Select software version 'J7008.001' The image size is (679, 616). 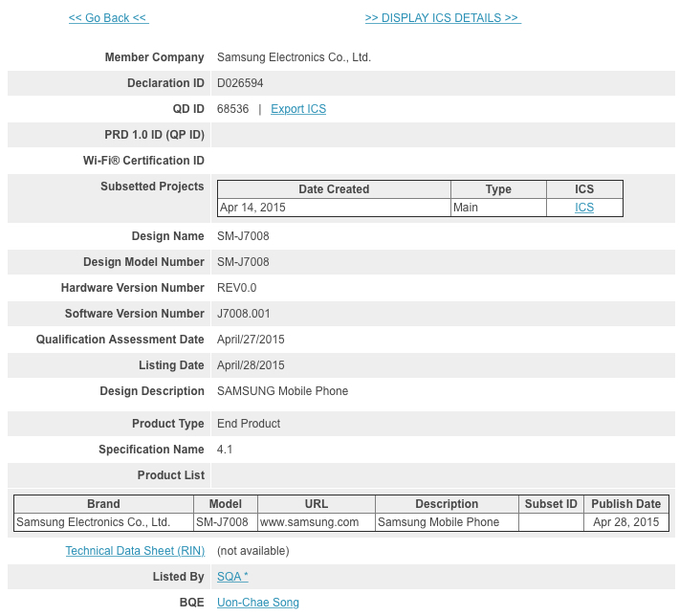tap(243, 314)
